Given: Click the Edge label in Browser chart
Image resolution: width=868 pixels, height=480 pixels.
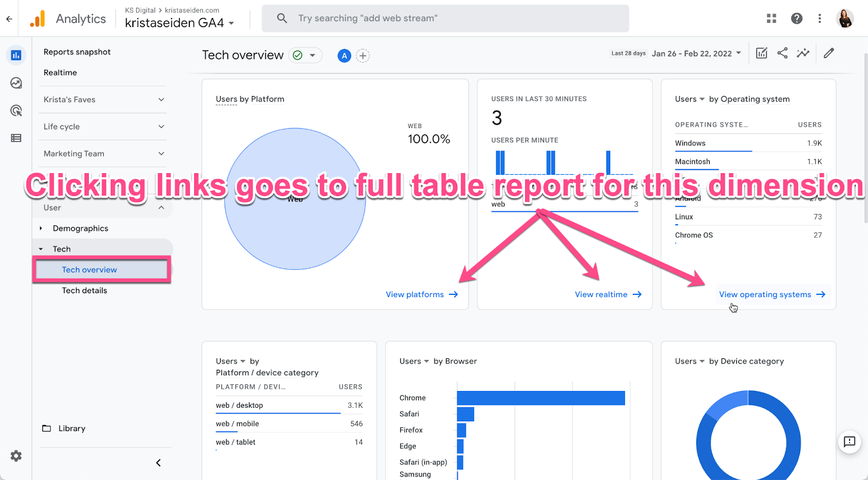Looking at the screenshot, I should (408, 446).
